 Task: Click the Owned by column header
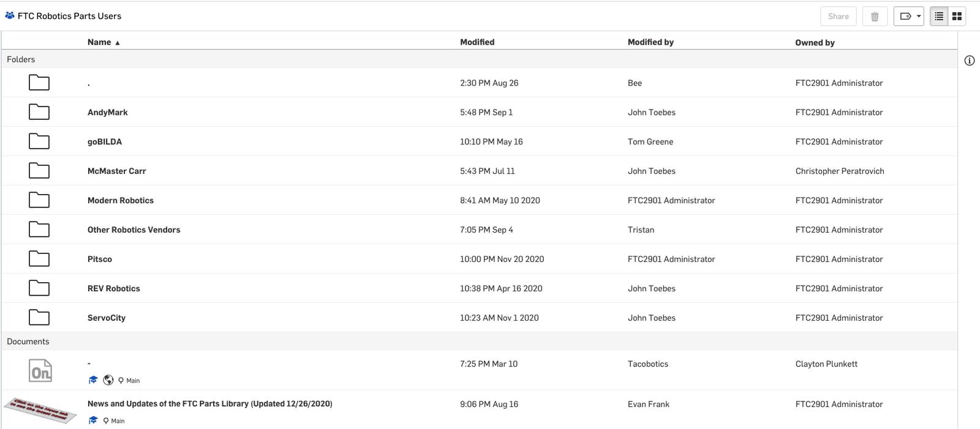(x=815, y=42)
